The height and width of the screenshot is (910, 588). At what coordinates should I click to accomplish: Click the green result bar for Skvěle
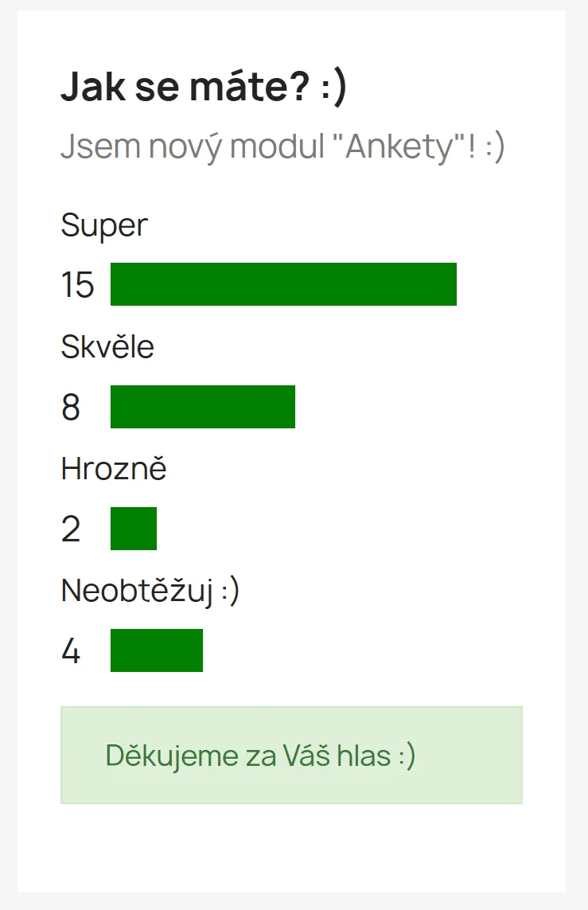click(x=202, y=407)
